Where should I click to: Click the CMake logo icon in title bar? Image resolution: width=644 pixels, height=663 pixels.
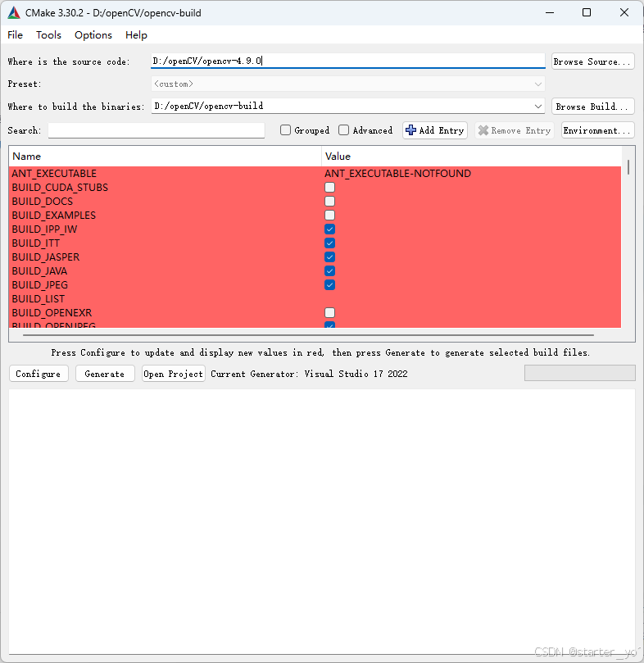14,12
